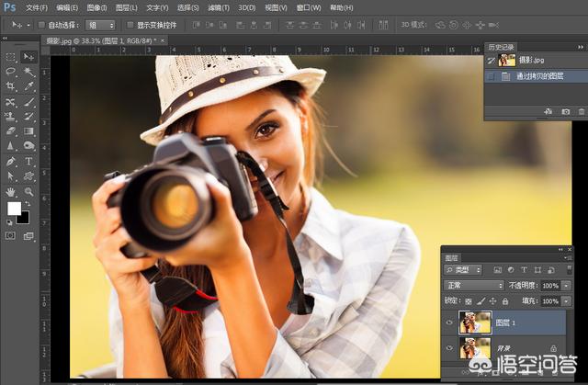Viewport: 588px width, 385px height.
Task: Select the Magic Wand tool
Action: pyautogui.click(x=29, y=72)
